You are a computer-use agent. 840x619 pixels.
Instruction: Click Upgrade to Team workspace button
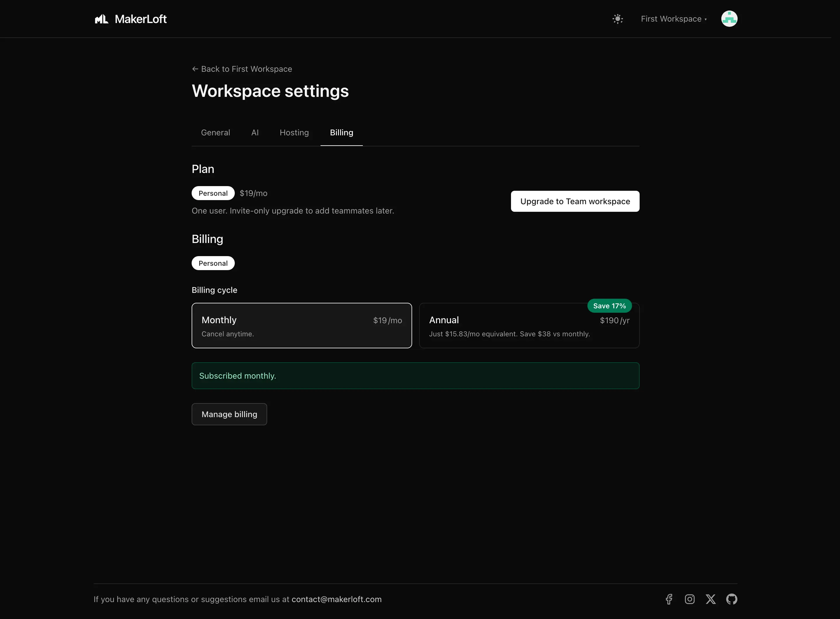pyautogui.click(x=575, y=201)
